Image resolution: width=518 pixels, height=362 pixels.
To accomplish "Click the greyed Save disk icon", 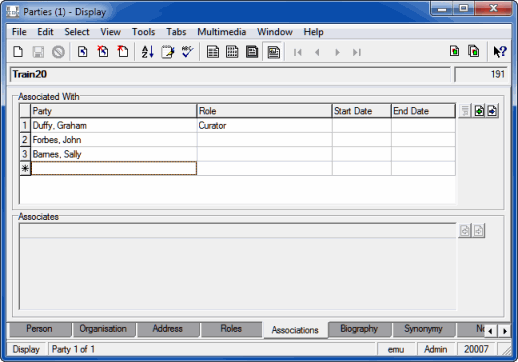I will tap(38, 52).
